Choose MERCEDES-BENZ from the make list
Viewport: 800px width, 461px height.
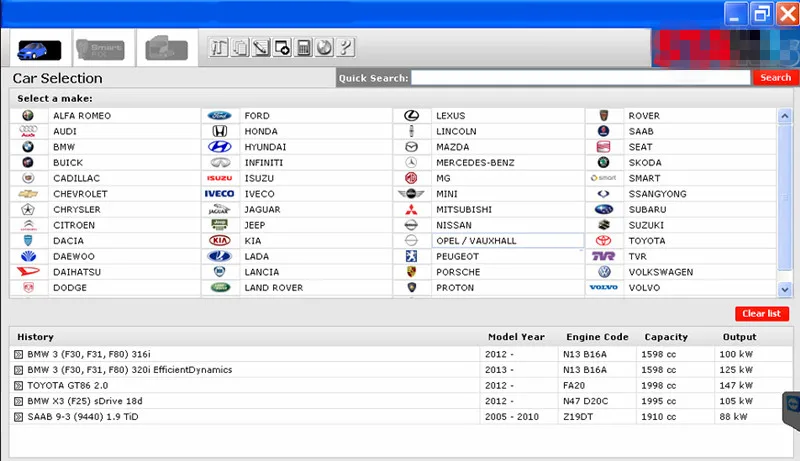tap(475, 163)
